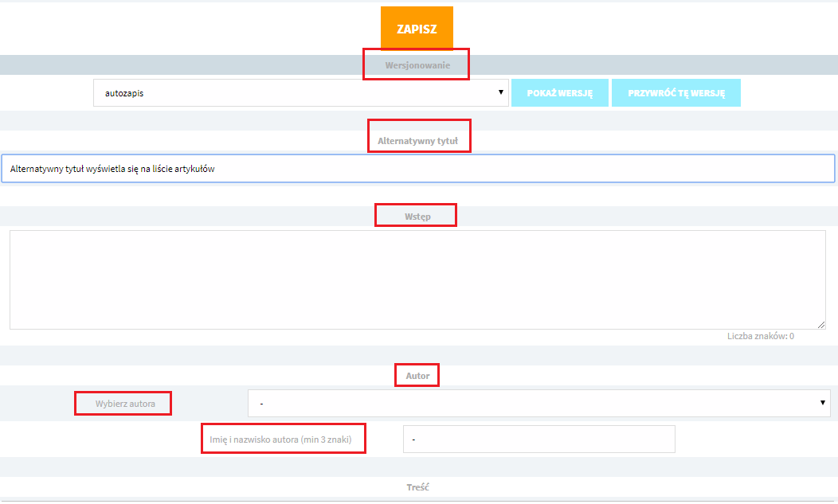838x504 pixels.
Task: Open the autozapis version dropdown
Action: point(301,93)
